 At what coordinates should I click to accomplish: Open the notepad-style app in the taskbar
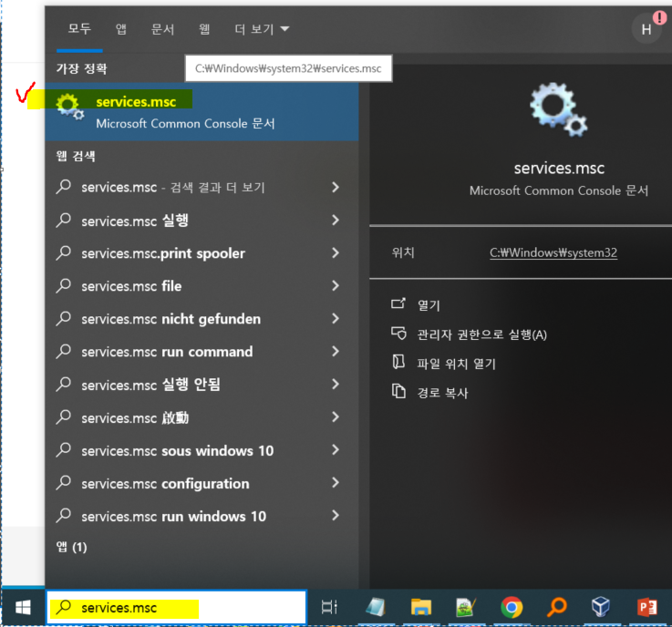pos(376,607)
